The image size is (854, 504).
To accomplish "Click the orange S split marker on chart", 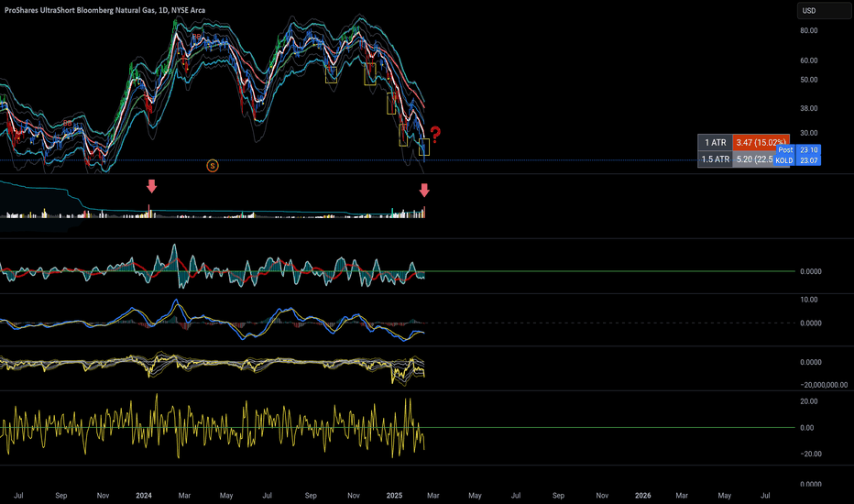I will (x=213, y=166).
